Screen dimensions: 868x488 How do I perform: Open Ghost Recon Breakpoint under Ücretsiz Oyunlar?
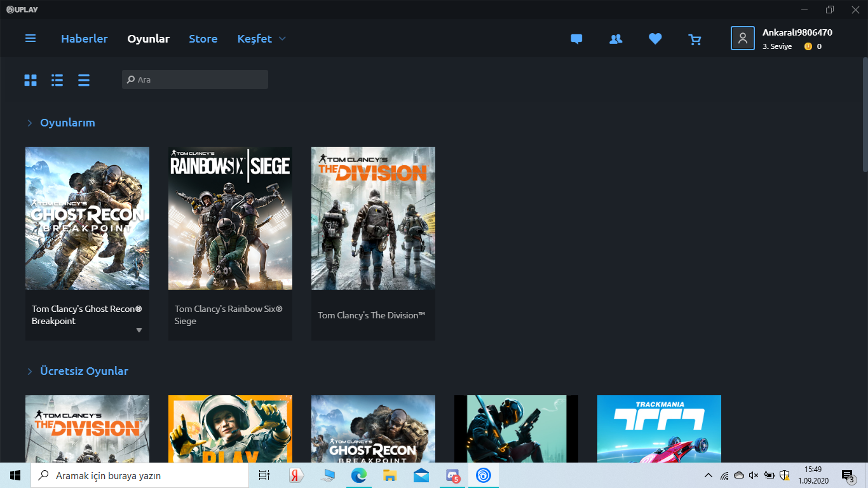point(373,429)
